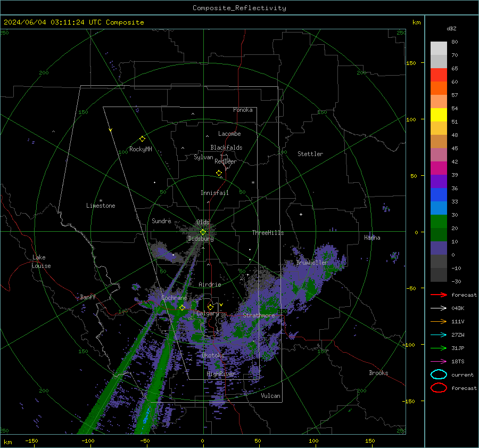The width and height of the screenshot is (479, 448).
Task: Click the white 04DK arrow legend icon
Action: [439, 308]
